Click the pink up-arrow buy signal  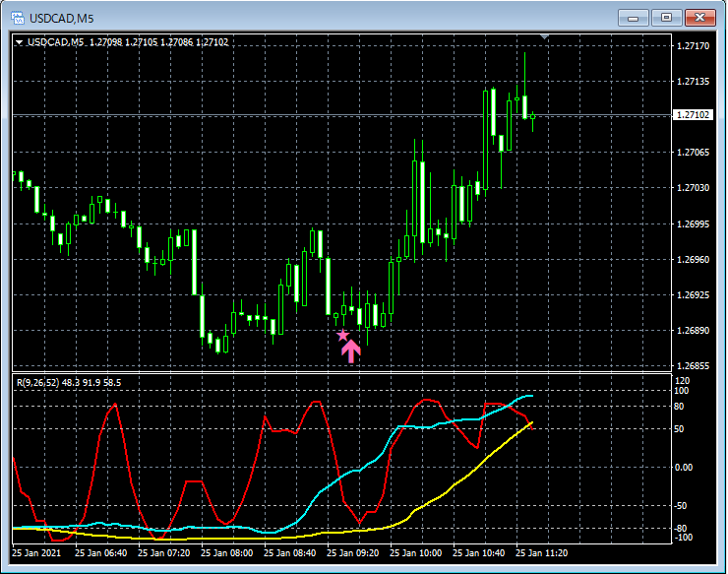[x=351, y=351]
